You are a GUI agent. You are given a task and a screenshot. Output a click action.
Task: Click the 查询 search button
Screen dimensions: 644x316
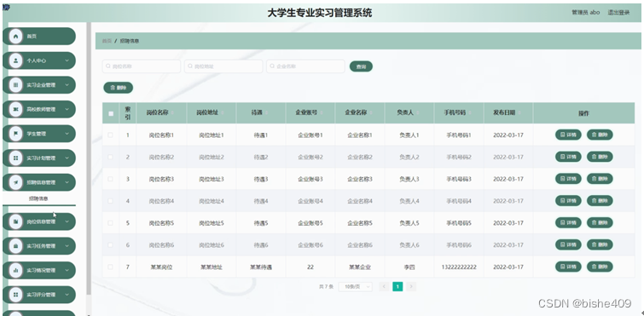[x=361, y=66]
